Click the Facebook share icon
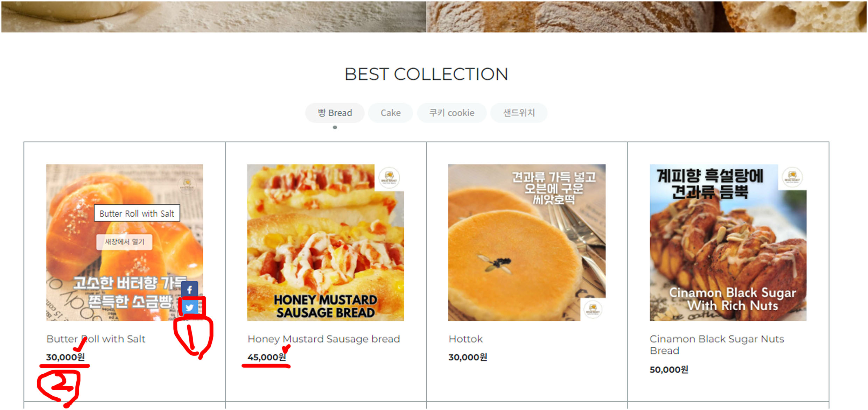868x410 pixels. [189, 290]
